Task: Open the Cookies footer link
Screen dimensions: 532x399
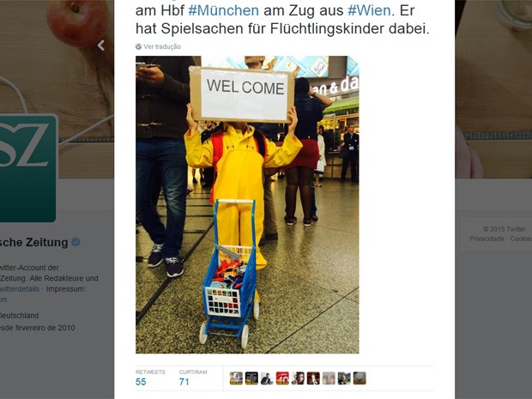Action: 521,239
